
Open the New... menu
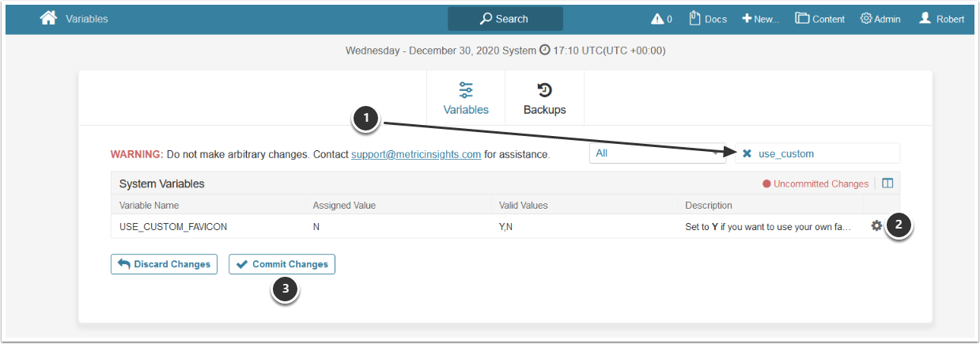tap(760, 19)
